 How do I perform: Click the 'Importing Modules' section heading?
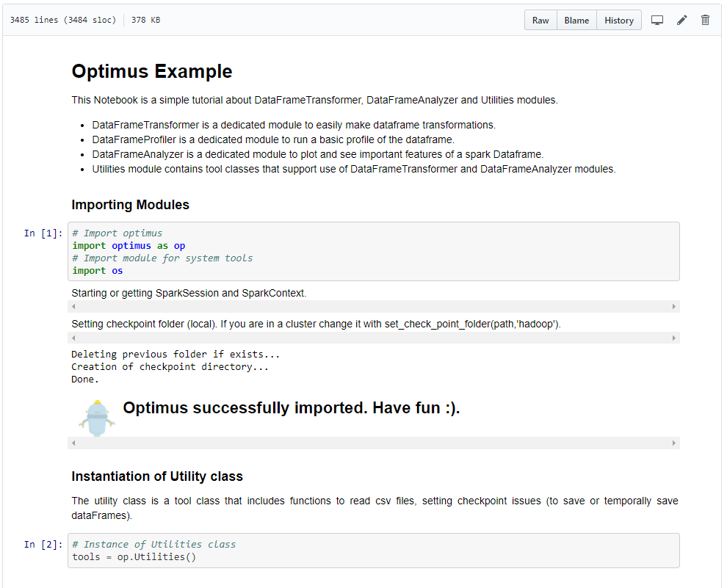click(130, 205)
